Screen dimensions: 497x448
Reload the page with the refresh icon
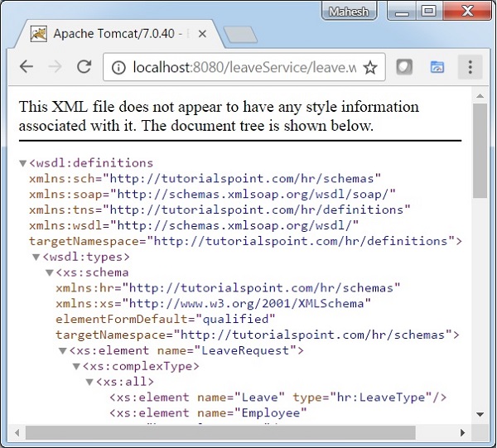tap(84, 66)
